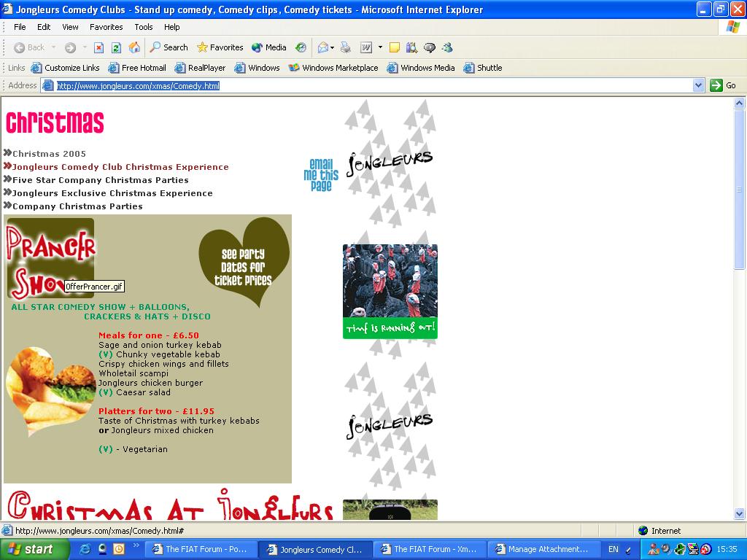Show browsing History

[x=301, y=47]
